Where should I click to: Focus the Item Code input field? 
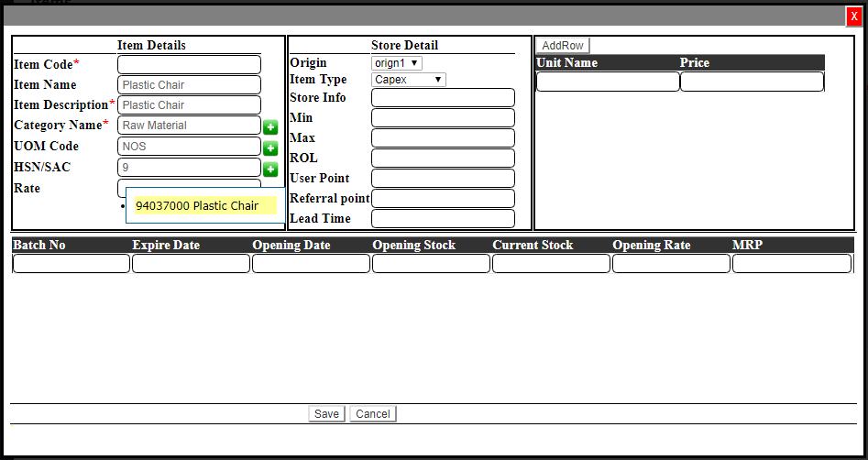coord(189,65)
